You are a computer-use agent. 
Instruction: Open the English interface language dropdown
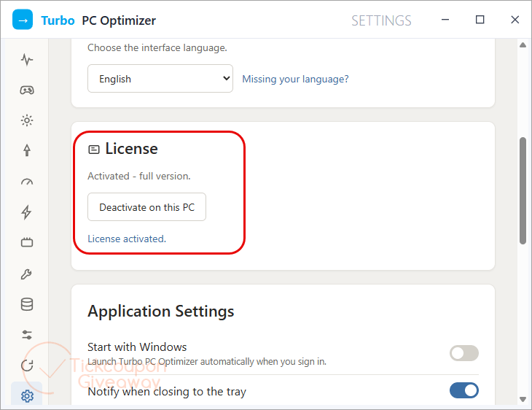(x=160, y=79)
